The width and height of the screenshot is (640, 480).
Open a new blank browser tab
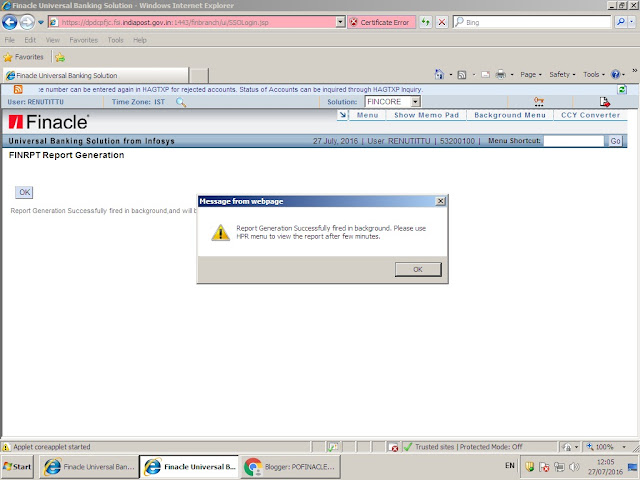pos(199,76)
